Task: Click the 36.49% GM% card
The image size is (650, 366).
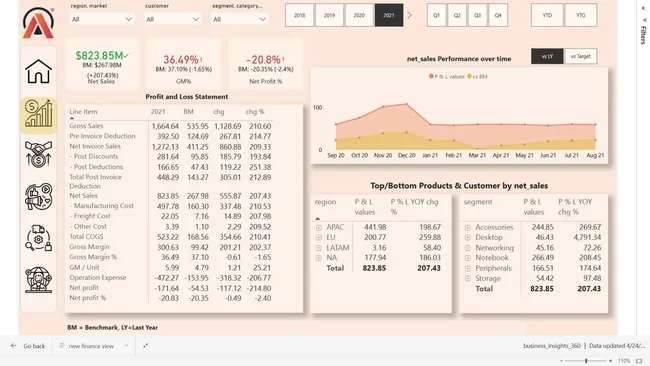Action: (x=183, y=64)
